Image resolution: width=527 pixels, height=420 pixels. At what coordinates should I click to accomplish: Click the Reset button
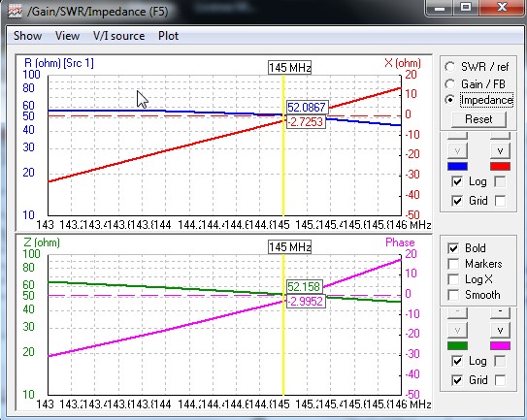(478, 119)
